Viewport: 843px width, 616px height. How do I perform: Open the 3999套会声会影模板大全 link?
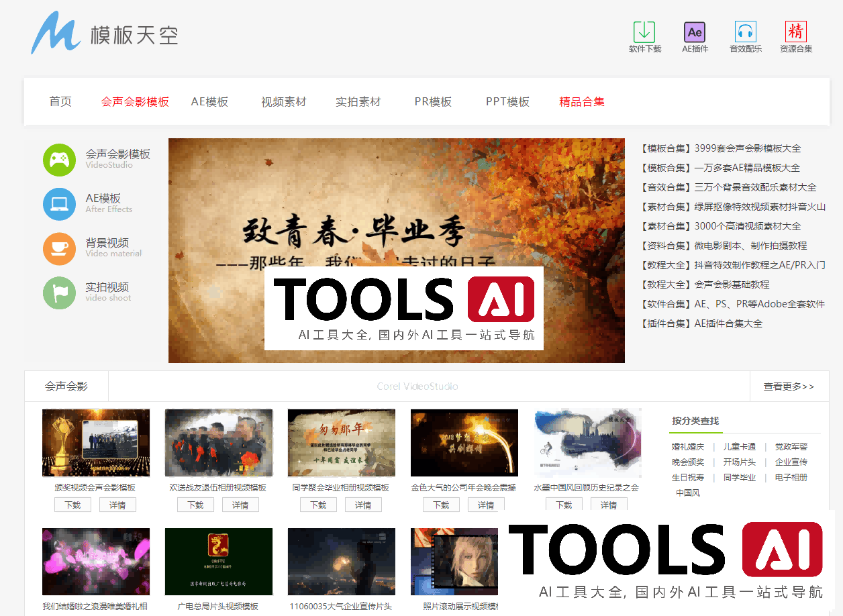(x=747, y=148)
